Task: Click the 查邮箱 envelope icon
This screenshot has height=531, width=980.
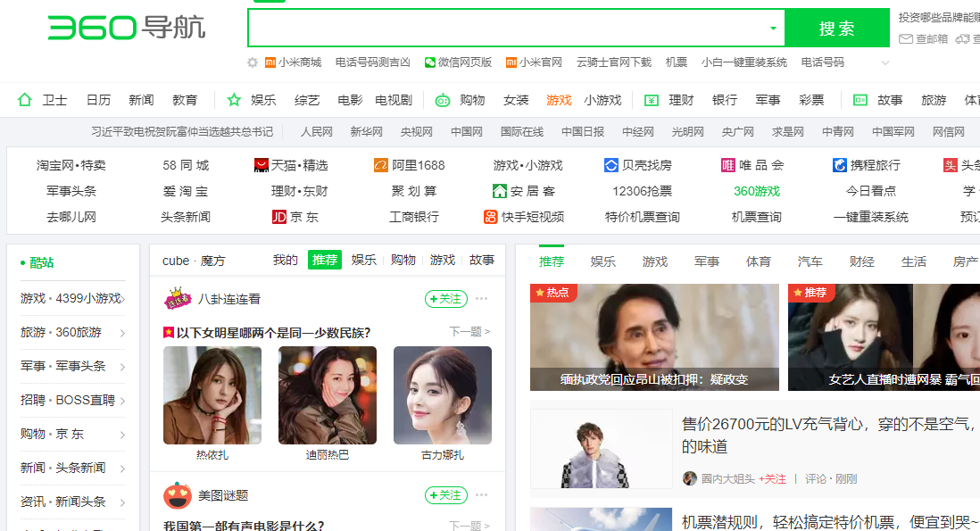Action: point(906,38)
